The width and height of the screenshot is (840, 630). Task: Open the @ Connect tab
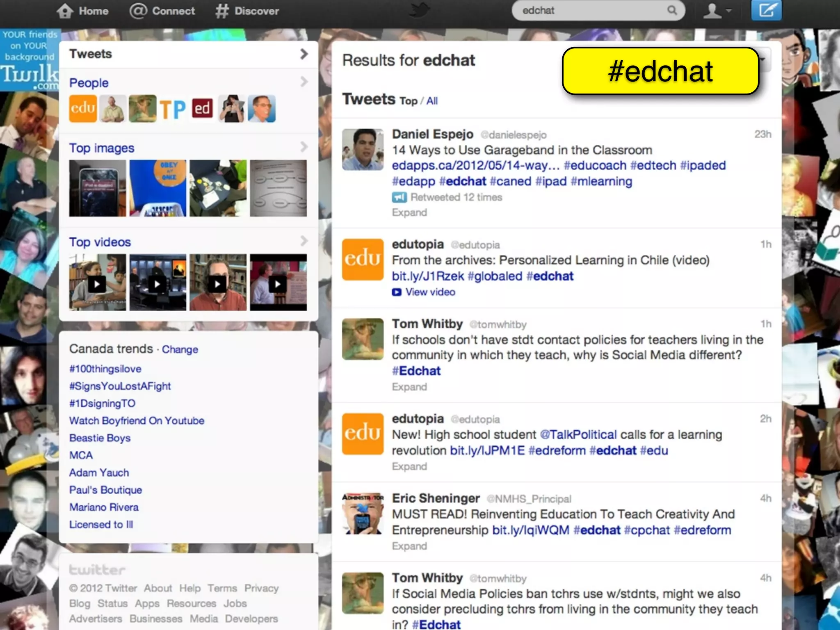click(x=162, y=11)
